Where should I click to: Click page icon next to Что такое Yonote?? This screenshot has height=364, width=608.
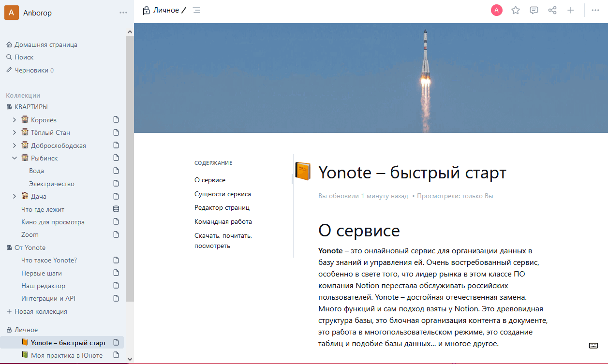pos(116,260)
